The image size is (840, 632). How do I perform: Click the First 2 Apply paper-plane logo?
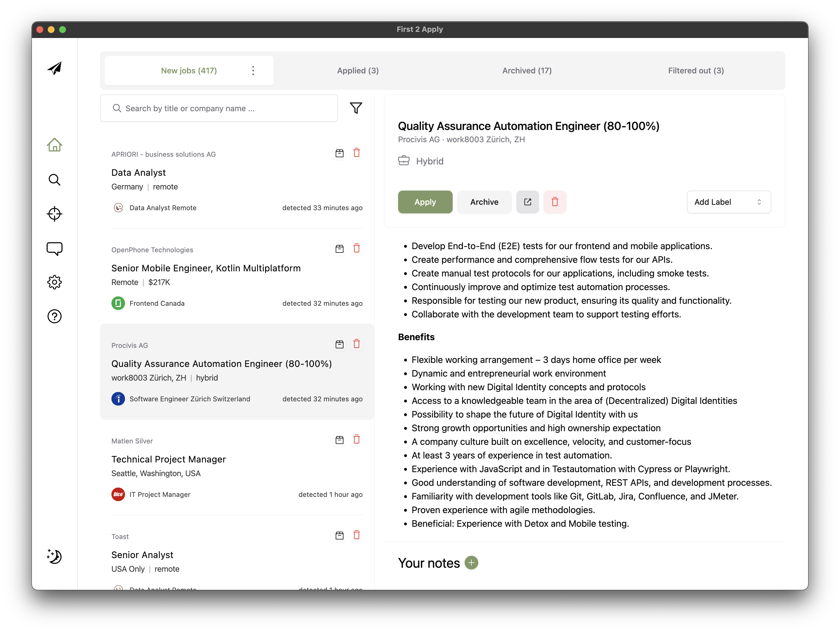[54, 69]
